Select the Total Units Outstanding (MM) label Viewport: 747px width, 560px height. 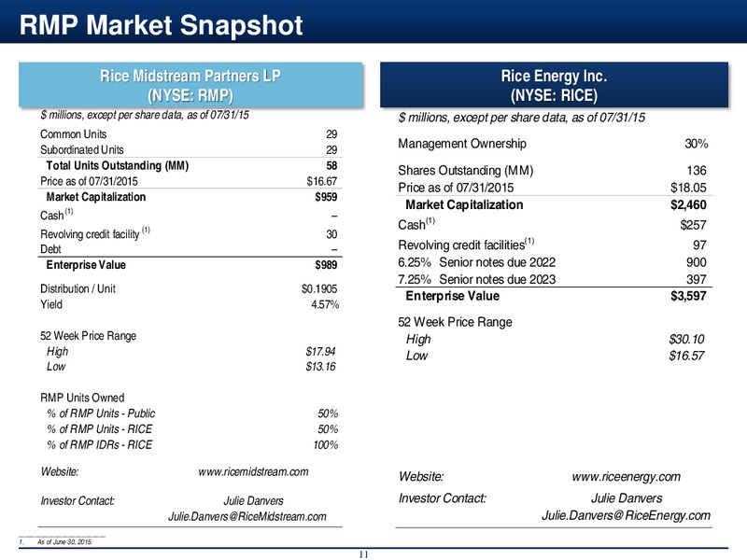118,166
